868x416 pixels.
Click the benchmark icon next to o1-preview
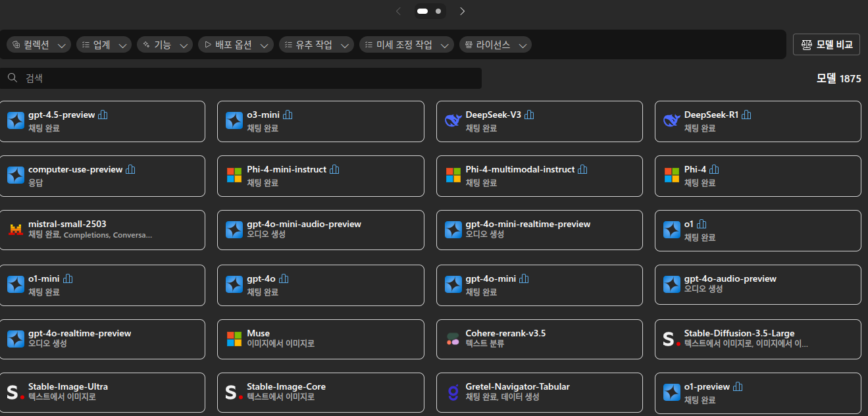(738, 386)
